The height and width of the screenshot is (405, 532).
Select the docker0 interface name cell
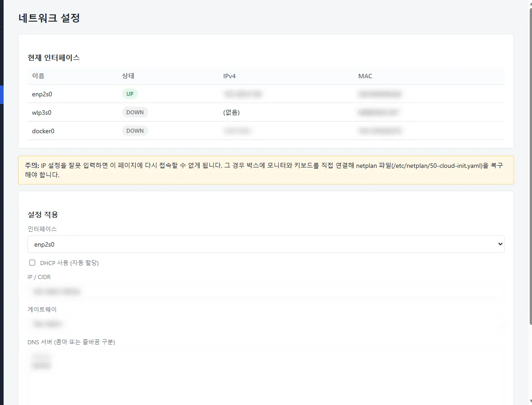click(x=43, y=131)
